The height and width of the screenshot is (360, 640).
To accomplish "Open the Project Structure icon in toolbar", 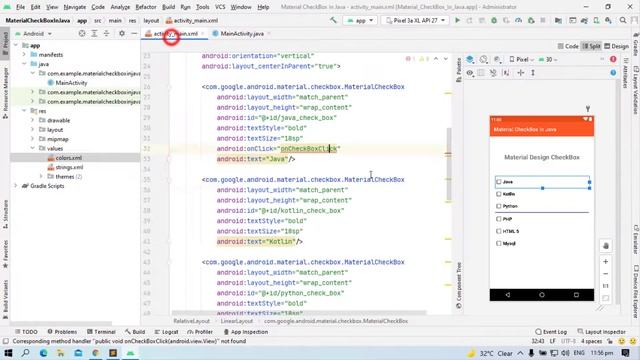I will tap(558, 20).
